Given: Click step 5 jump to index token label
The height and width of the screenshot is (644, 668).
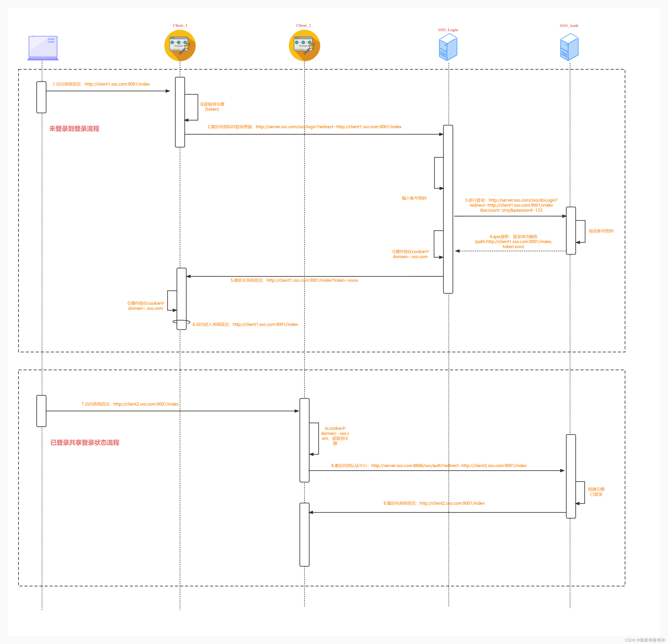Looking at the screenshot, I should tap(294, 280).
